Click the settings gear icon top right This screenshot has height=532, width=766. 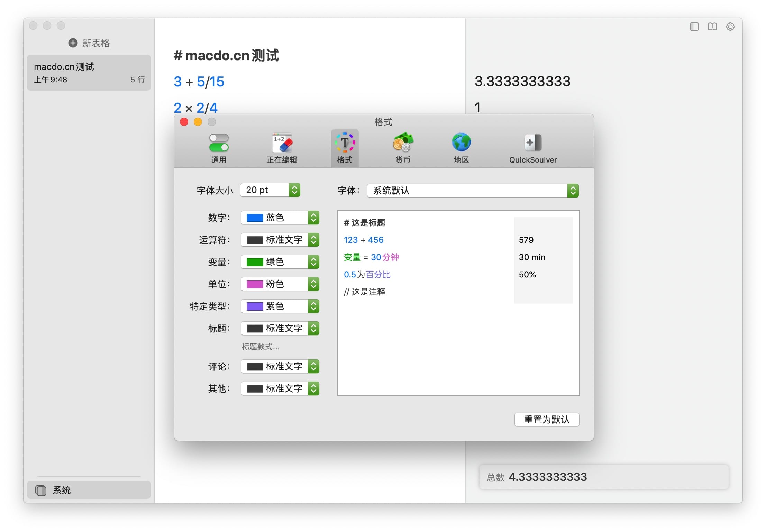730,27
